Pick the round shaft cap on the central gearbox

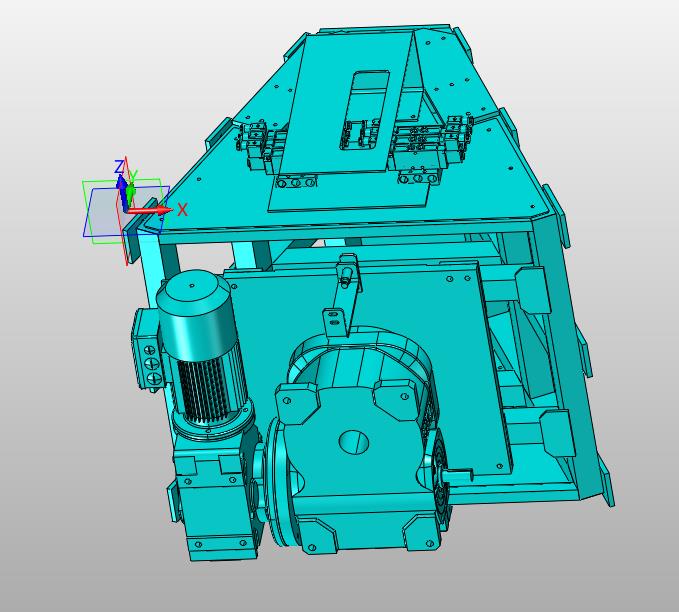[x=354, y=442]
